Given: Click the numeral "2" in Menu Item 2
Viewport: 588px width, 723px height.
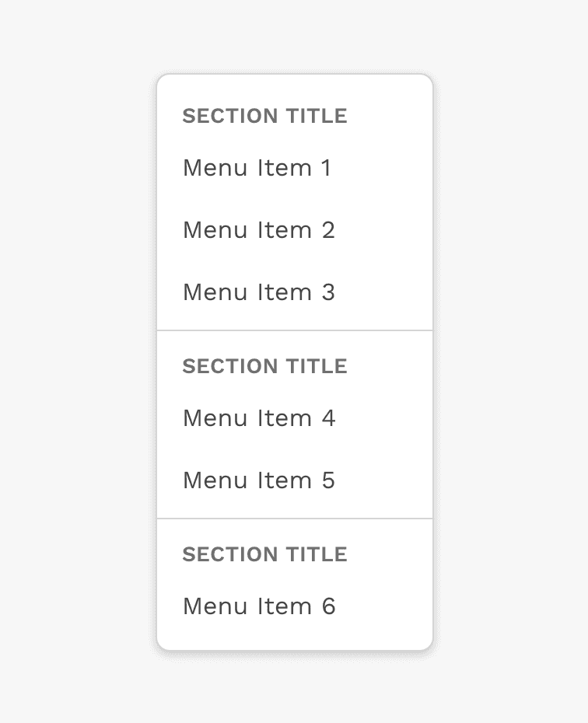Looking at the screenshot, I should [x=327, y=230].
